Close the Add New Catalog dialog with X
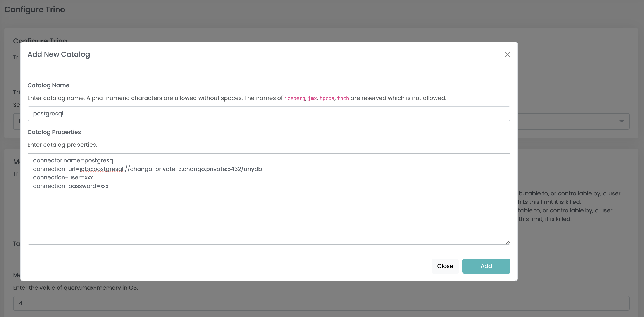This screenshot has width=644, height=317. coord(507,55)
